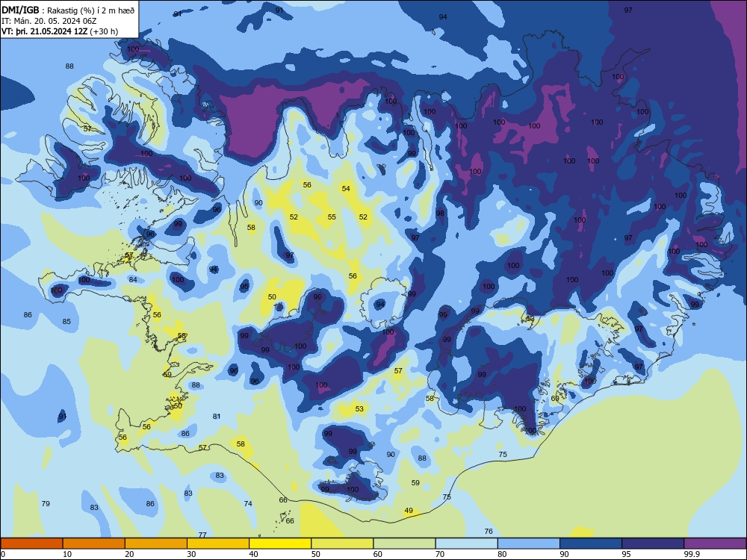Click the map value '90' in northwest interior

(258, 202)
